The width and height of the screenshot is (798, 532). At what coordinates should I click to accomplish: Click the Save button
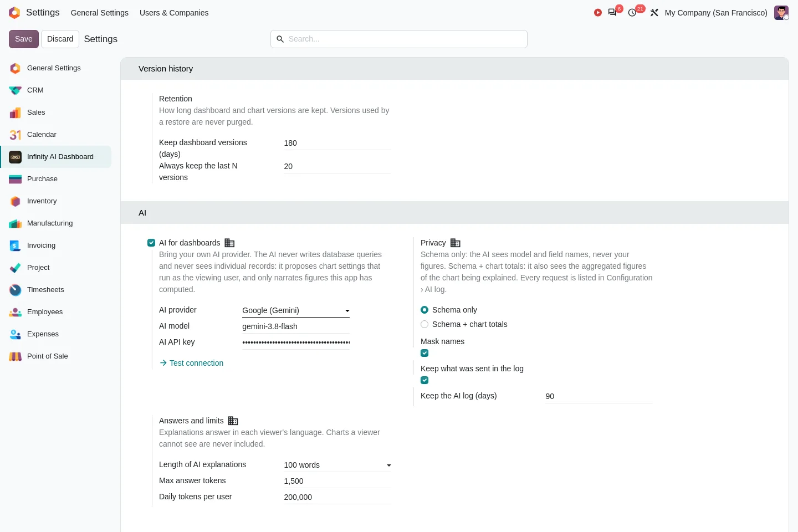24,39
